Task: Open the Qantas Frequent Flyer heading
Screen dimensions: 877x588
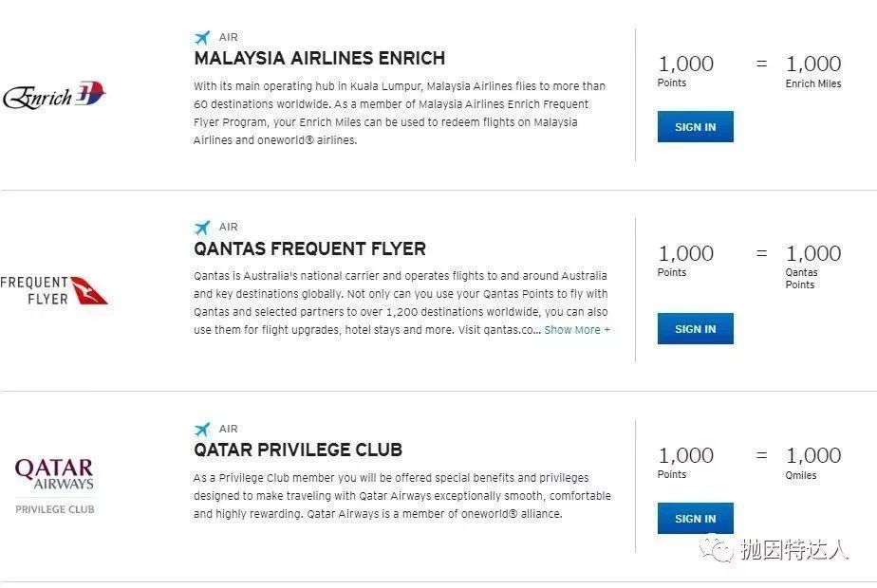Action: 309,248
